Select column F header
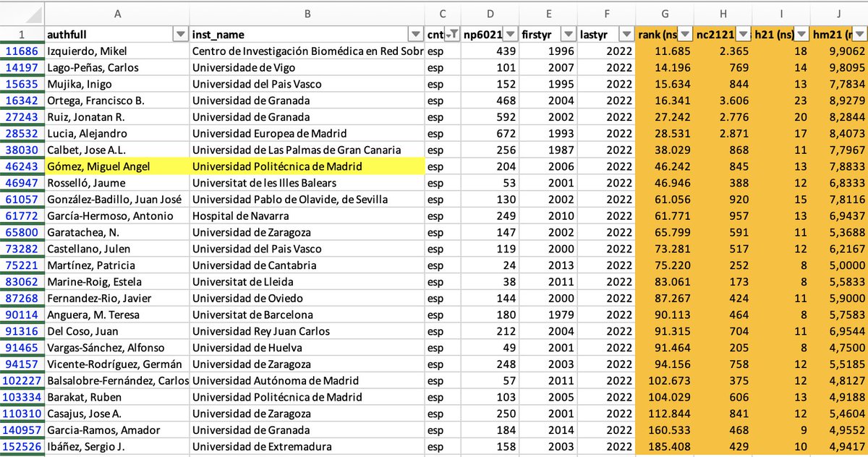 (x=607, y=12)
